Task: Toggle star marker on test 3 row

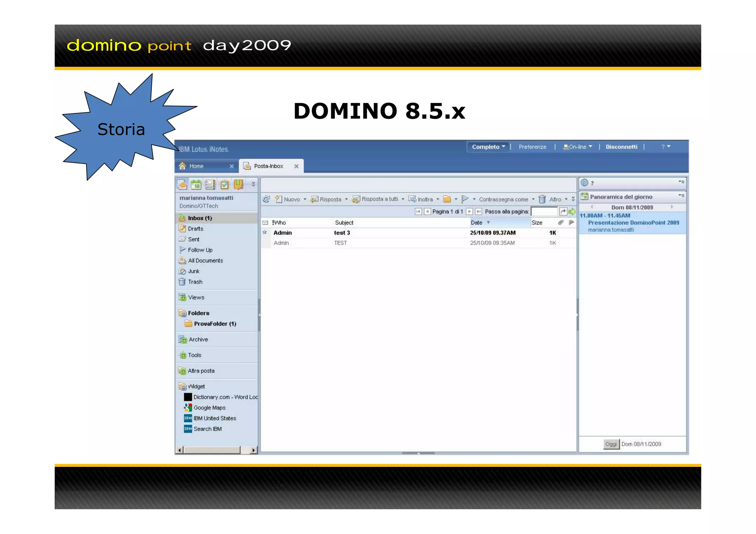Action: click(x=265, y=232)
